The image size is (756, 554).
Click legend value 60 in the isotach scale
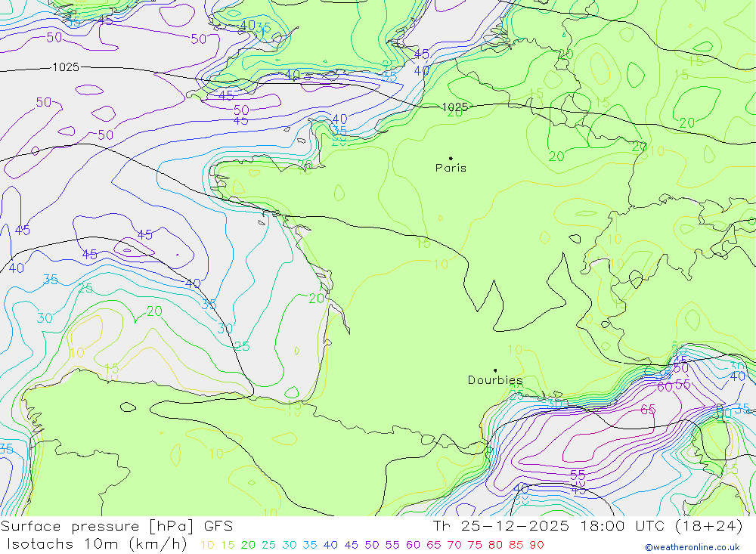(413, 545)
